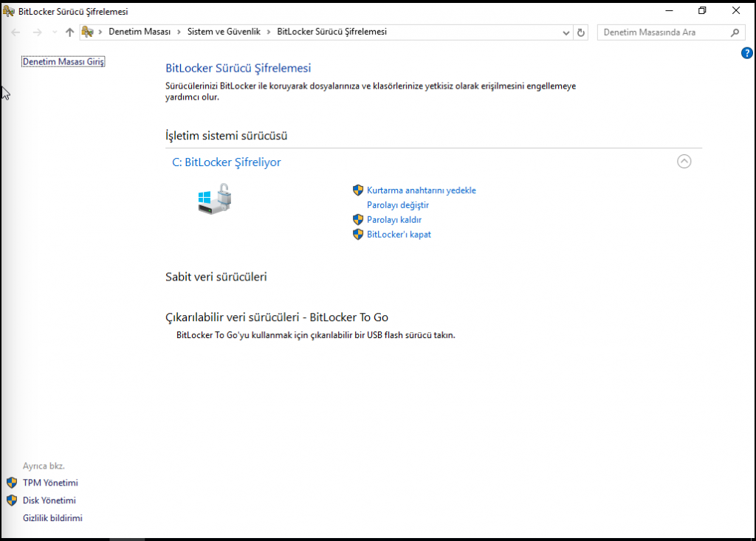This screenshot has width=756, height=541.
Task: Collapse the C: drive section chevron
Action: (x=684, y=162)
